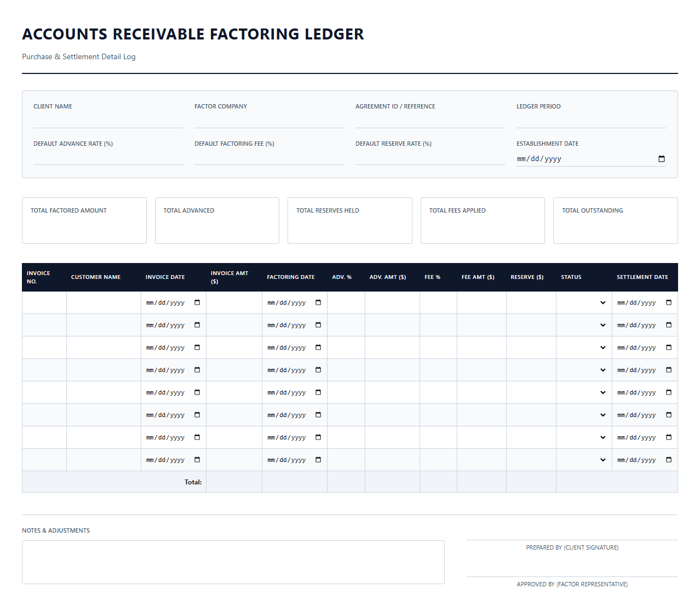Select the Total Advanced box

point(217,220)
